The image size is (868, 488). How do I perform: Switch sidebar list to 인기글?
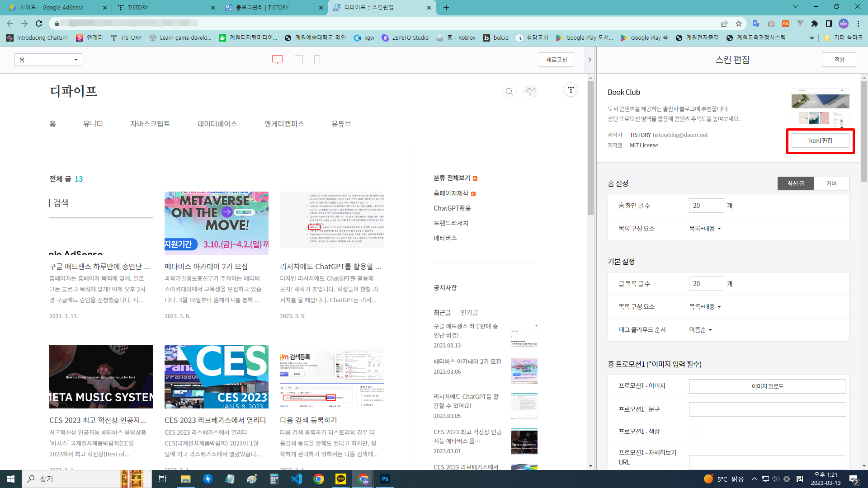469,313
